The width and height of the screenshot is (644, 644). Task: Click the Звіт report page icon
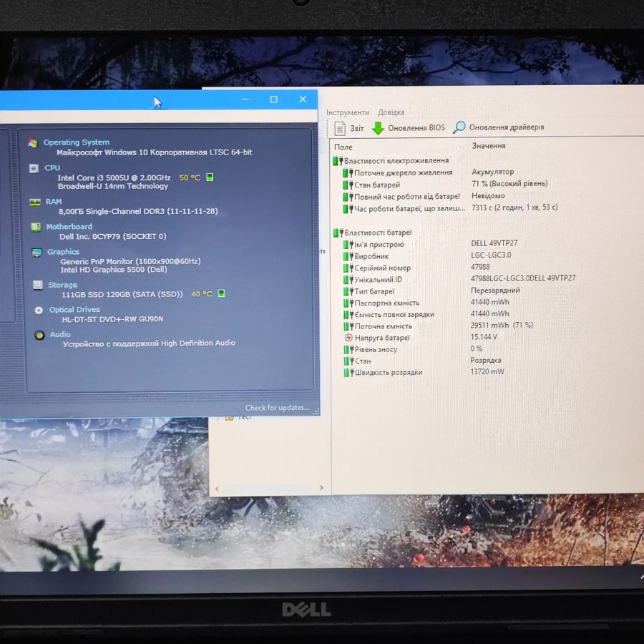coord(340,128)
